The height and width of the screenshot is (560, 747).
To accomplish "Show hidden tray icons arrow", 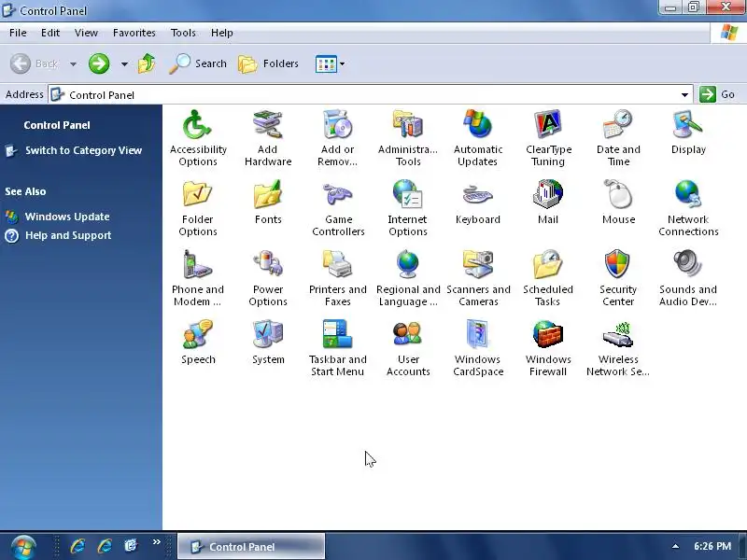I will (x=675, y=546).
